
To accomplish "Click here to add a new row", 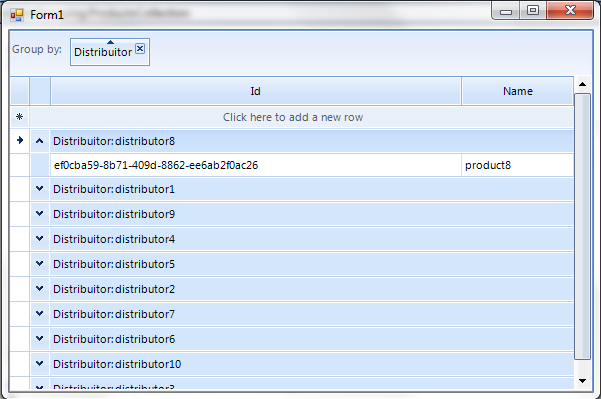I will coord(293,117).
